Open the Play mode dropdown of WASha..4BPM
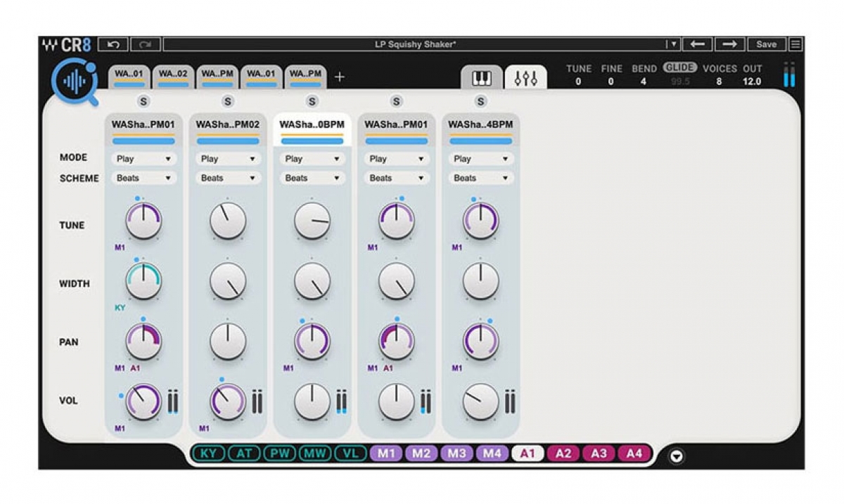This screenshot has height=504, width=844. tap(481, 159)
